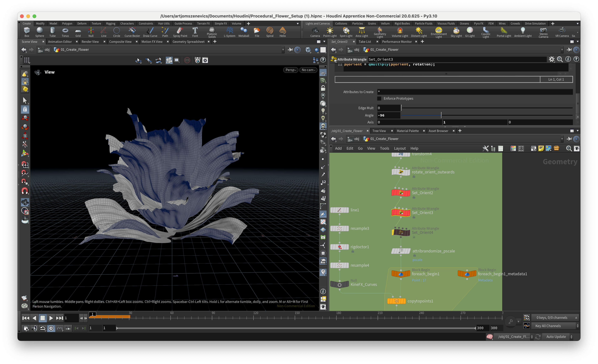The image size is (598, 364).
Task: Select the Torus shelf tool
Action: 65,32
